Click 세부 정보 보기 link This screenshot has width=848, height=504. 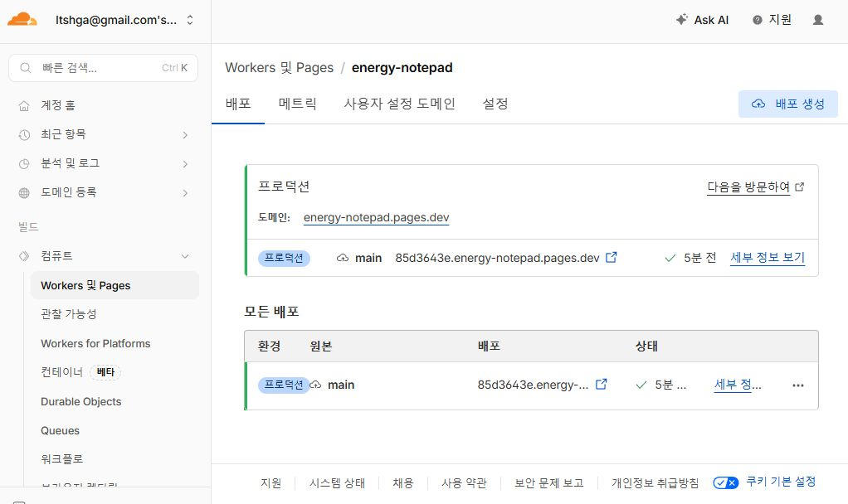pos(768,258)
